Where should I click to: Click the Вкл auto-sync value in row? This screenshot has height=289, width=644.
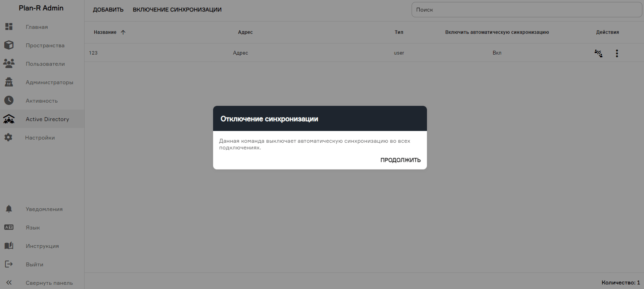497,53
